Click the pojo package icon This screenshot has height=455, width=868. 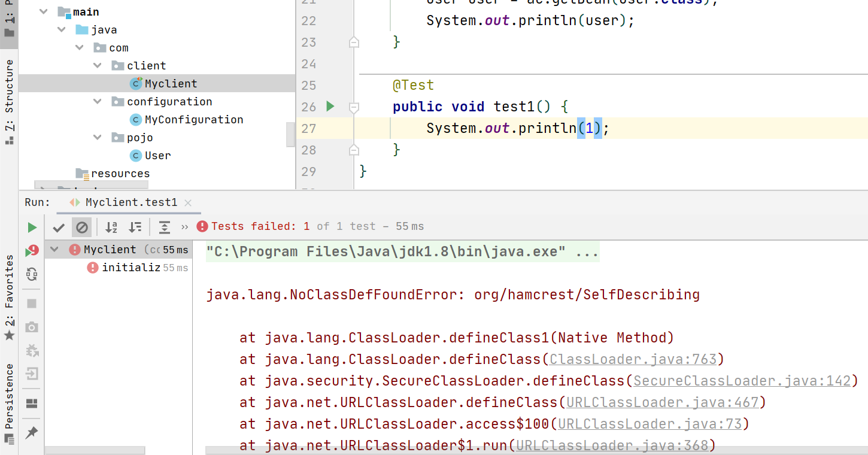click(118, 138)
